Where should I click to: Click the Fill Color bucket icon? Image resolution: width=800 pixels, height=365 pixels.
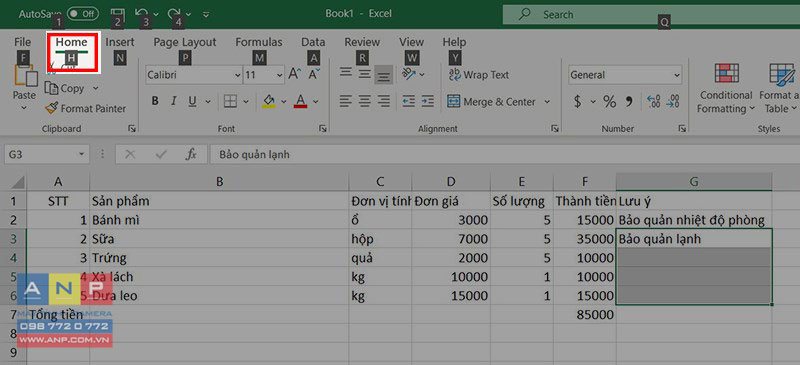(x=269, y=101)
